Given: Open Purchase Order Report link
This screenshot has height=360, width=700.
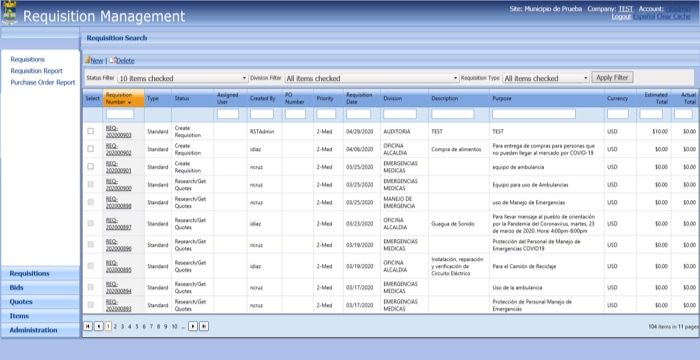Looking at the screenshot, I should (43, 83).
